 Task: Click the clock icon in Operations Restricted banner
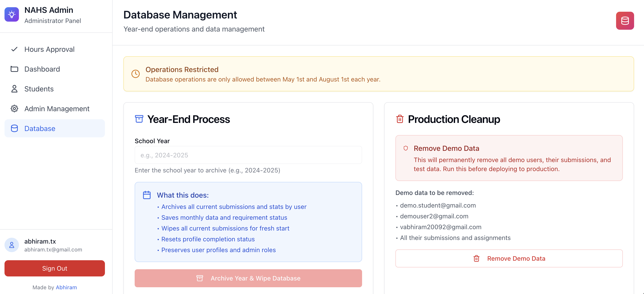tap(136, 74)
